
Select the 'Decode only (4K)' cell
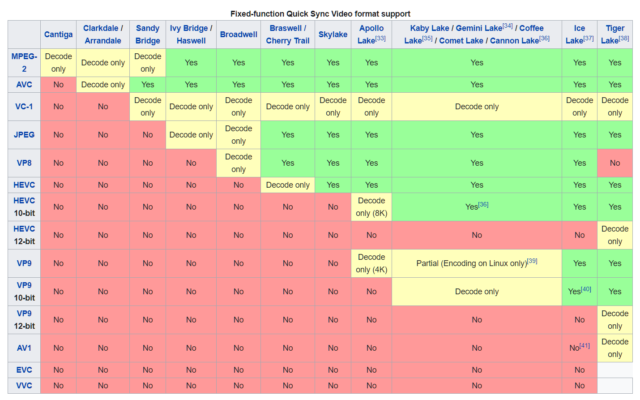(371, 263)
